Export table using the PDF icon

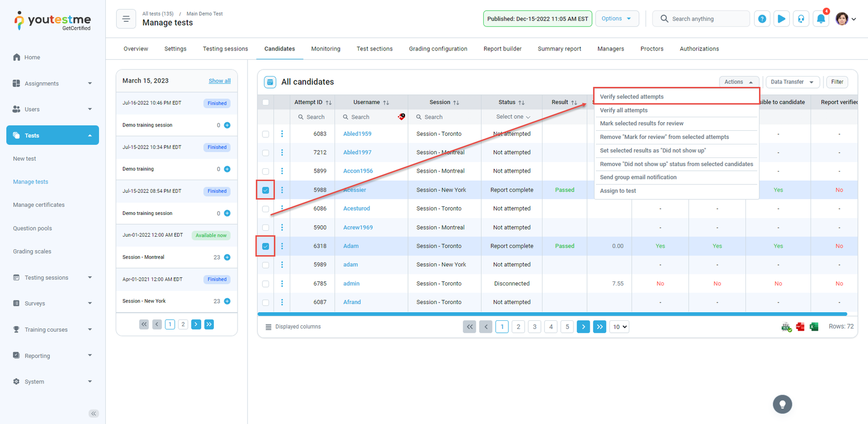800,327
